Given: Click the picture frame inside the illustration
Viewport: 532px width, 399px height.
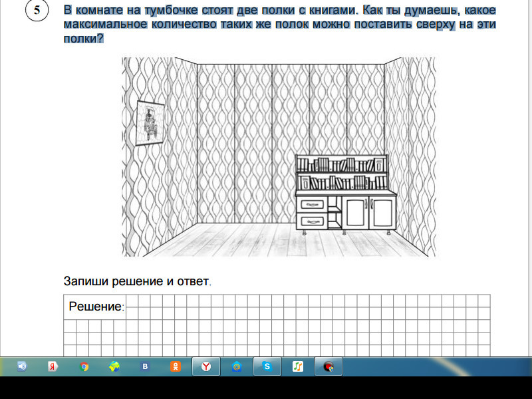Looking at the screenshot, I should point(152,123).
